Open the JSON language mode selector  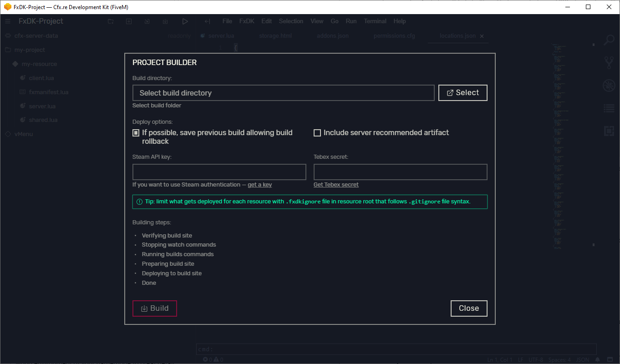pyautogui.click(x=582, y=360)
